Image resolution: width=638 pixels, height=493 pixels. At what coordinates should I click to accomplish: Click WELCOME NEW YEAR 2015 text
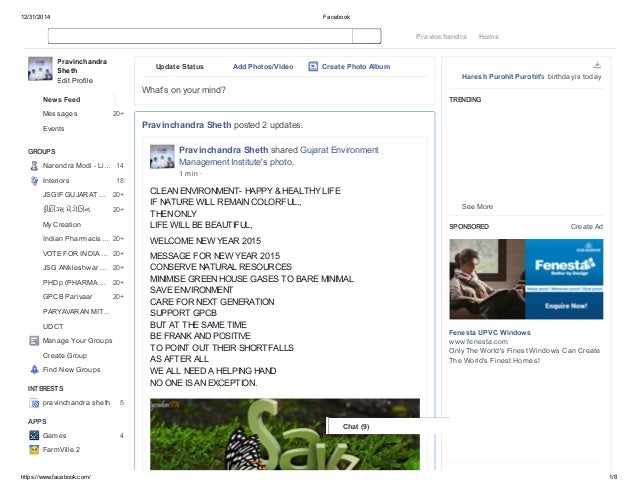point(205,241)
